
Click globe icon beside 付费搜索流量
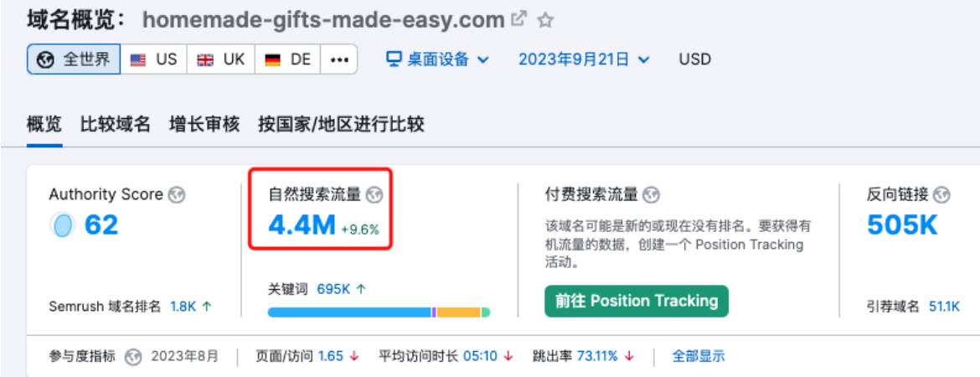tap(652, 195)
